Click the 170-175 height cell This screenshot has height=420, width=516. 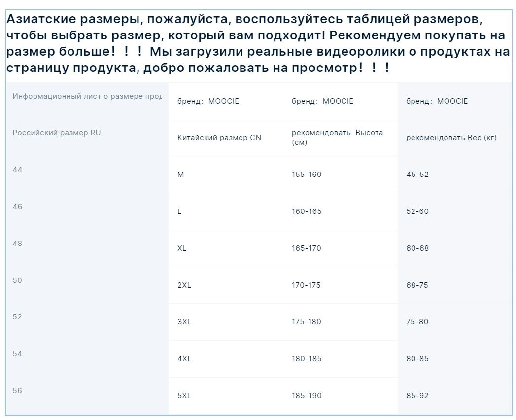click(306, 285)
